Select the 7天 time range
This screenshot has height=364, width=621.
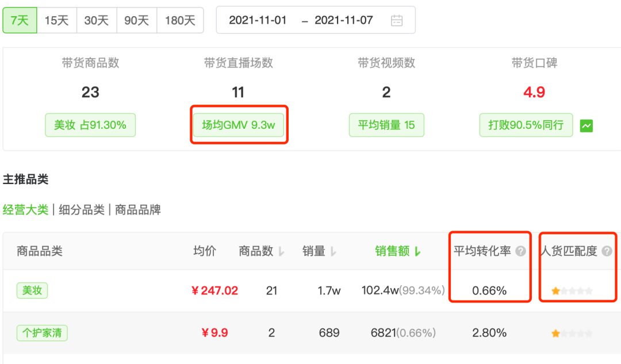20,21
